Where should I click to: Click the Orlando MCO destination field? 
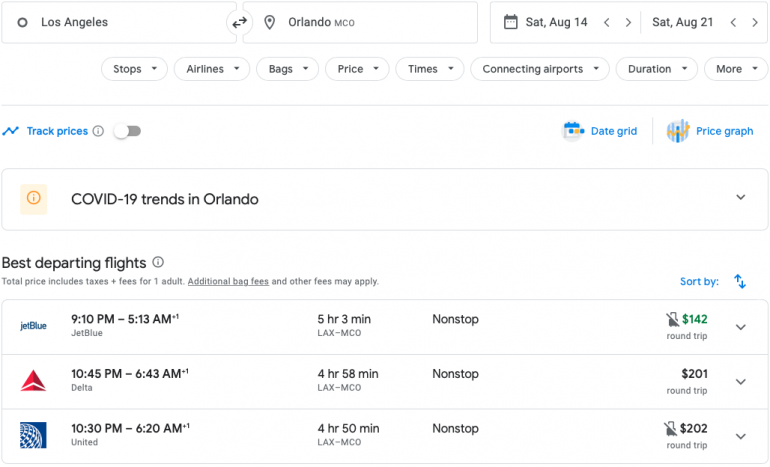[360, 22]
